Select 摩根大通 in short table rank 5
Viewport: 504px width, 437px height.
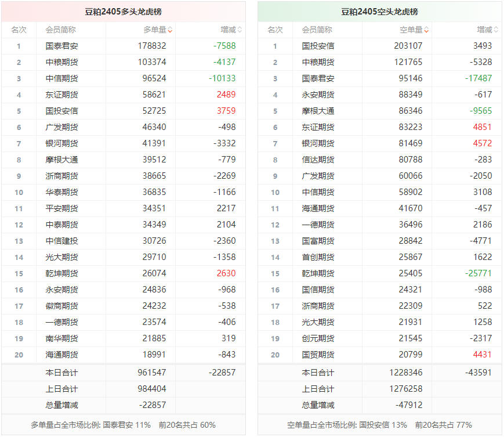point(318,111)
